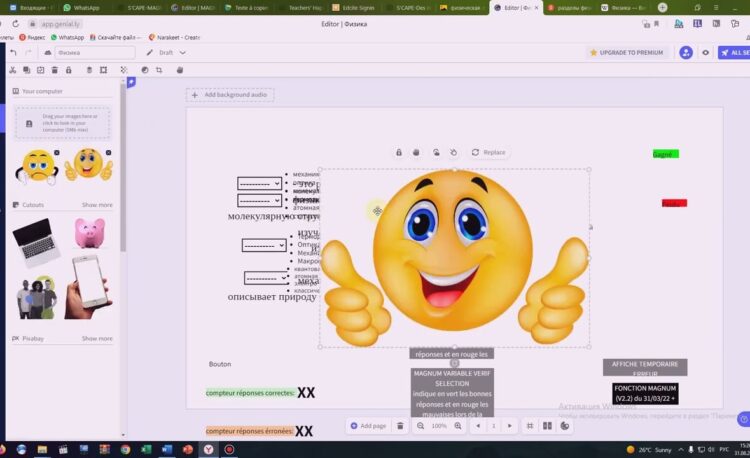This screenshot has height=458, width=750.
Task: Click Replace to swap the image
Action: point(487,152)
